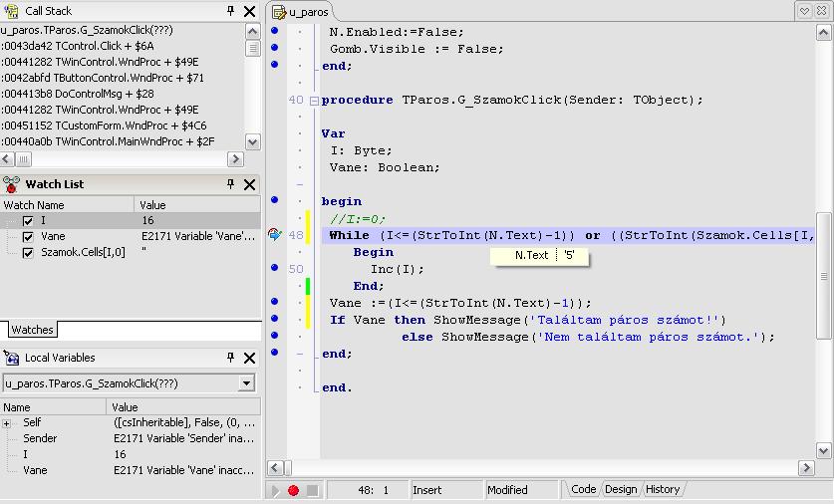The width and height of the screenshot is (834, 504).
Task: Click the gutter dot beside the begin line
Action: coord(274,200)
